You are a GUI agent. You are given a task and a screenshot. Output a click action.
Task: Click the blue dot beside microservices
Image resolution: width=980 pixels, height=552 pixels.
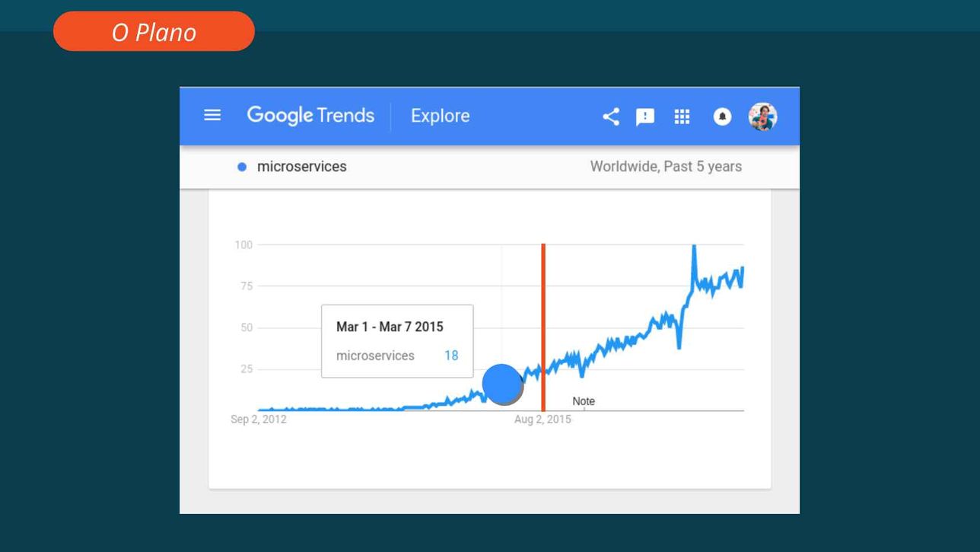pos(242,167)
